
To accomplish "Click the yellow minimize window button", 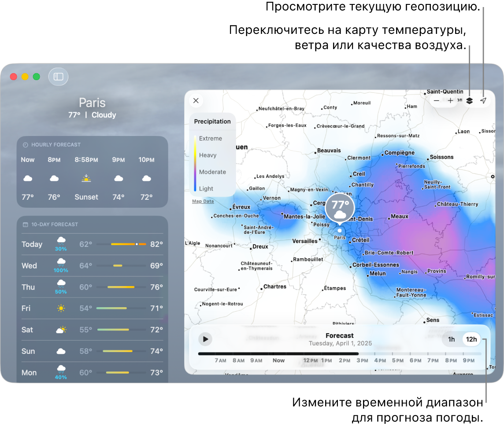I will (x=25, y=77).
